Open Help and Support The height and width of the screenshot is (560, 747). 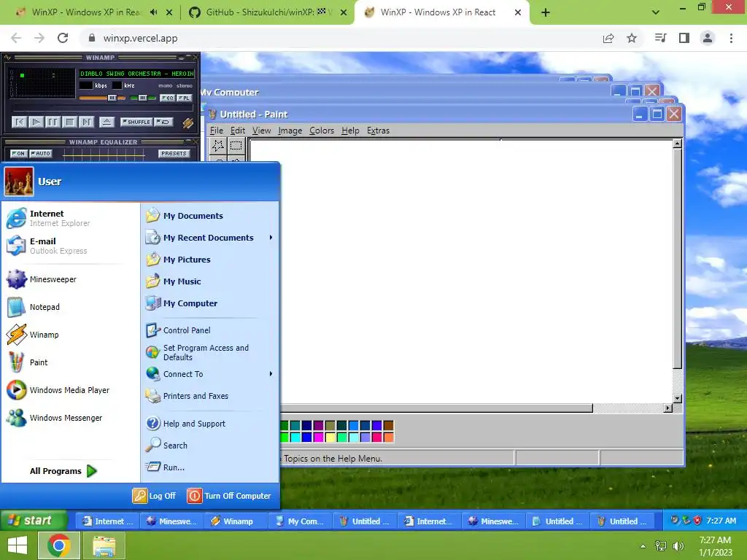tap(210, 424)
